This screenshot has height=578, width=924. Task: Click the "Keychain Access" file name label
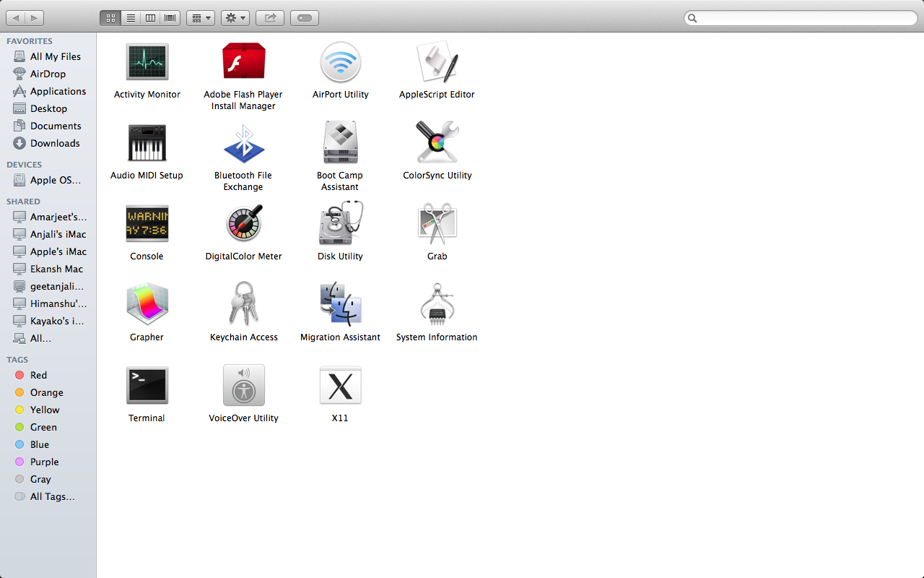[x=244, y=337]
